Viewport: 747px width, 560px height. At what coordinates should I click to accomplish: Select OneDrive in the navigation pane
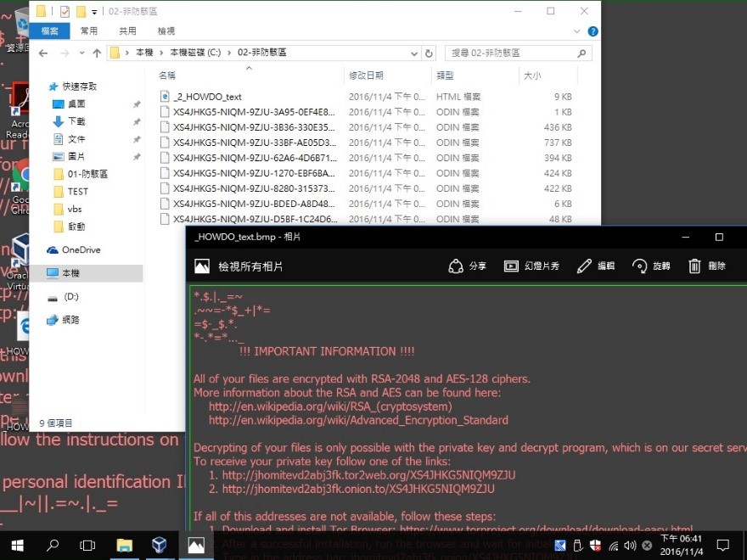pyautogui.click(x=81, y=249)
